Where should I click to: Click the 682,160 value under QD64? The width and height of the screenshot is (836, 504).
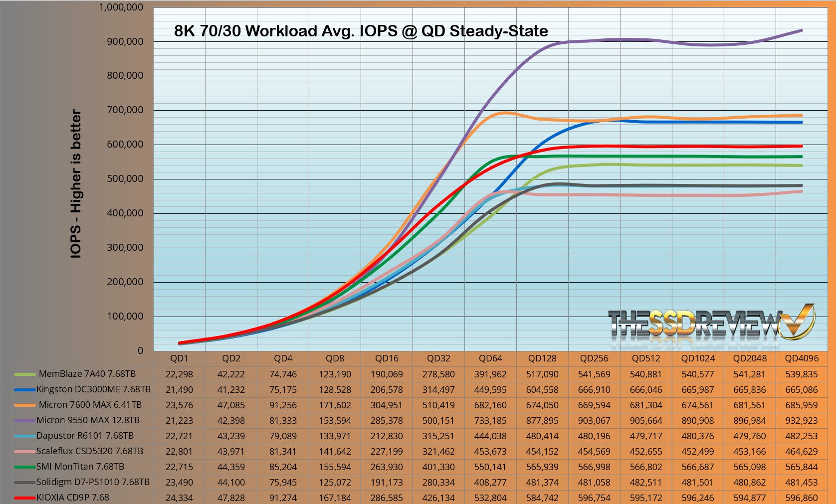(x=490, y=405)
